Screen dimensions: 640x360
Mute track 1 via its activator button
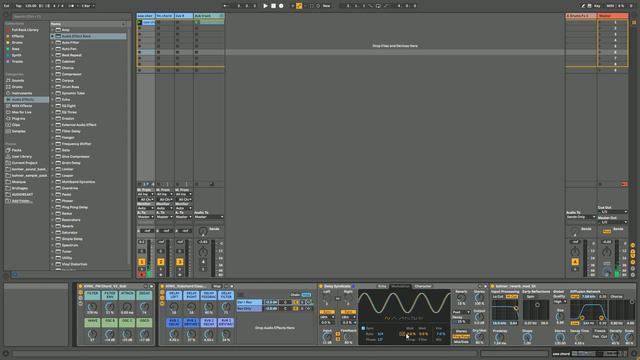(142, 262)
